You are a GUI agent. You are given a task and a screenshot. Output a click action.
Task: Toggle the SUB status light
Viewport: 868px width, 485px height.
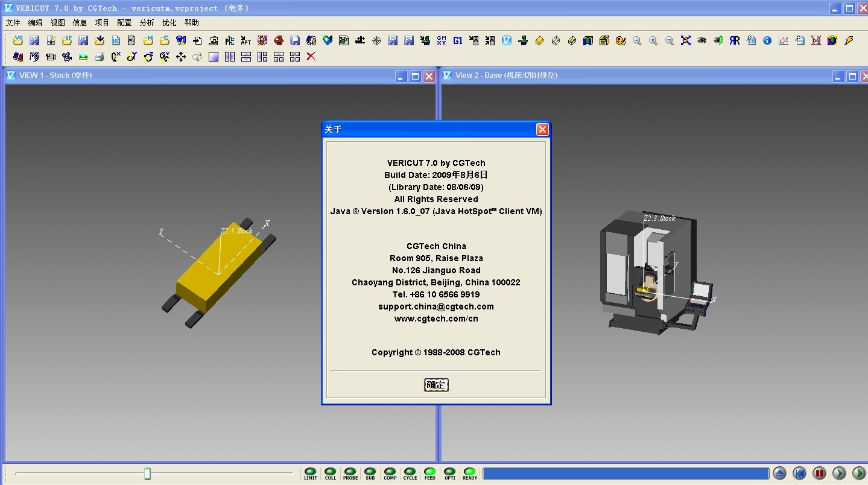pos(370,472)
